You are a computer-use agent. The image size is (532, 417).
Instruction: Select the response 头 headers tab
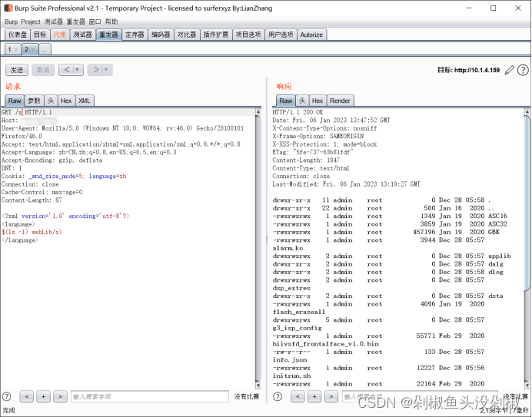pyautogui.click(x=302, y=101)
